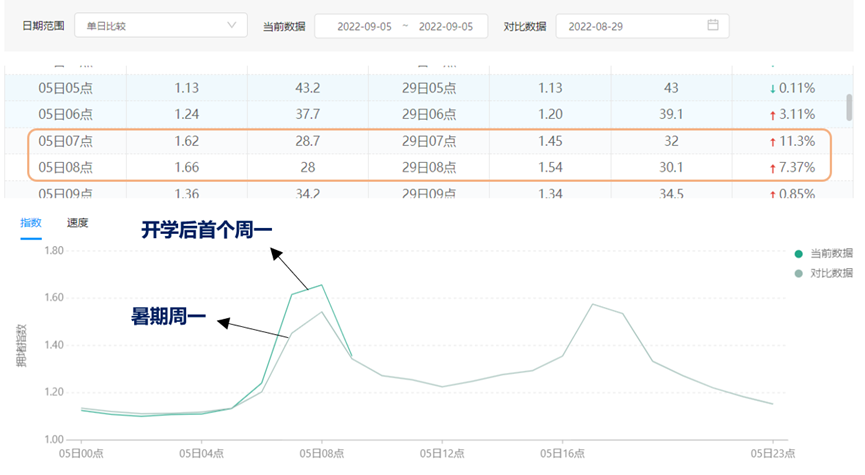Click the 开学后首个周一 annotation label
The width and height of the screenshot is (865, 475).
tap(206, 231)
